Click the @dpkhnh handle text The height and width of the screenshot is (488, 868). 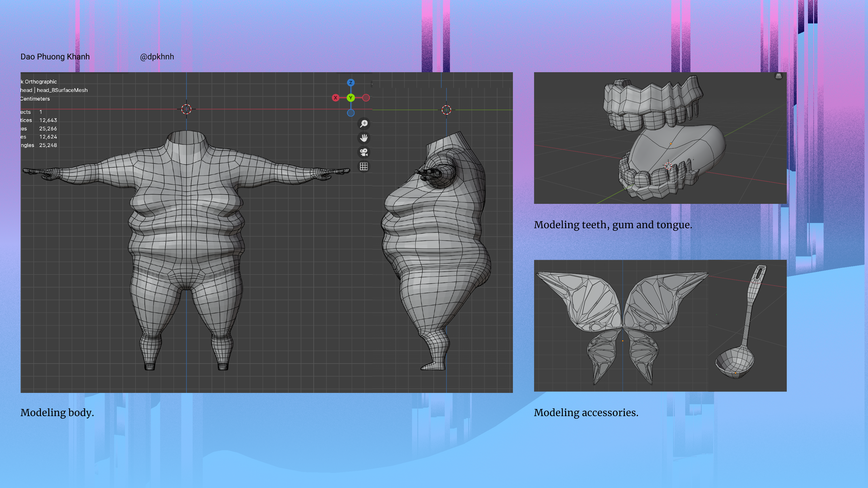(157, 57)
